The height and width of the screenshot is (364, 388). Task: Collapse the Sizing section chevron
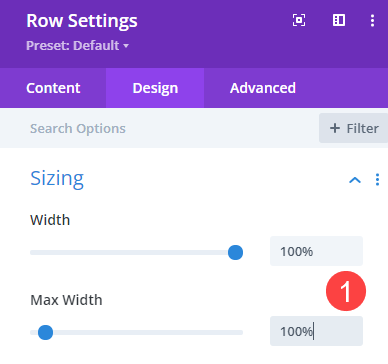[x=355, y=180]
